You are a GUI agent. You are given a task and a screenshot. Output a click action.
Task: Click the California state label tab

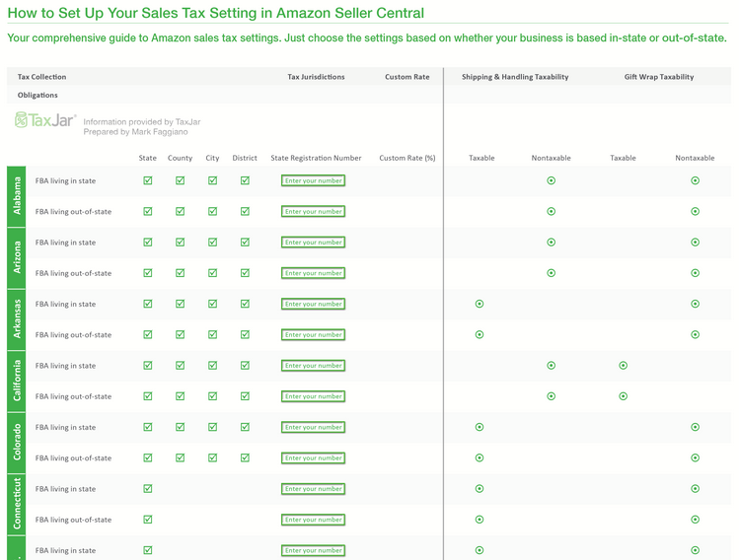[x=17, y=381]
